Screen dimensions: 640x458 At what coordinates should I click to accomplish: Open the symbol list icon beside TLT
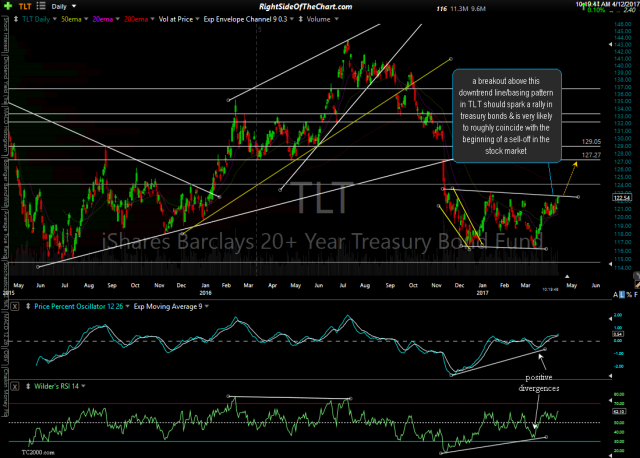pos(41,6)
